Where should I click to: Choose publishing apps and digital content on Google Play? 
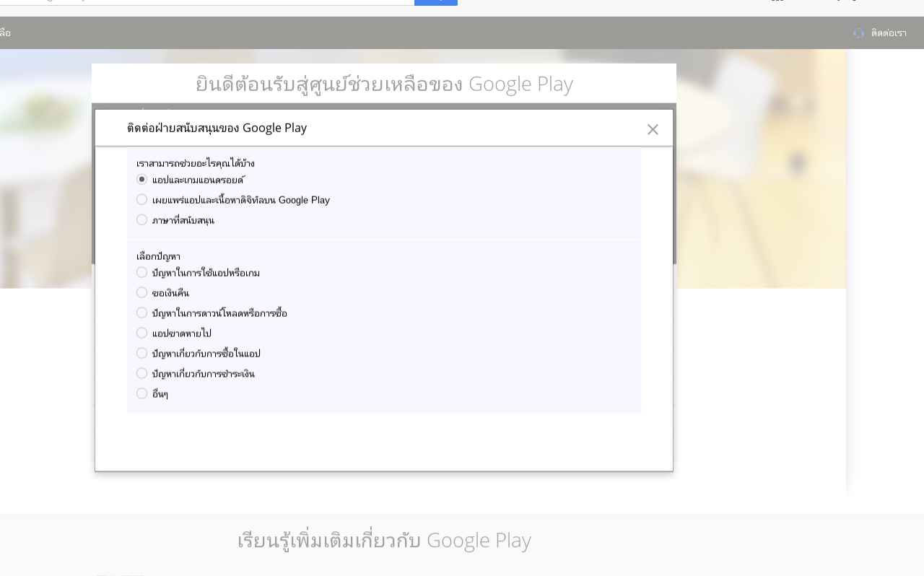[x=142, y=199]
